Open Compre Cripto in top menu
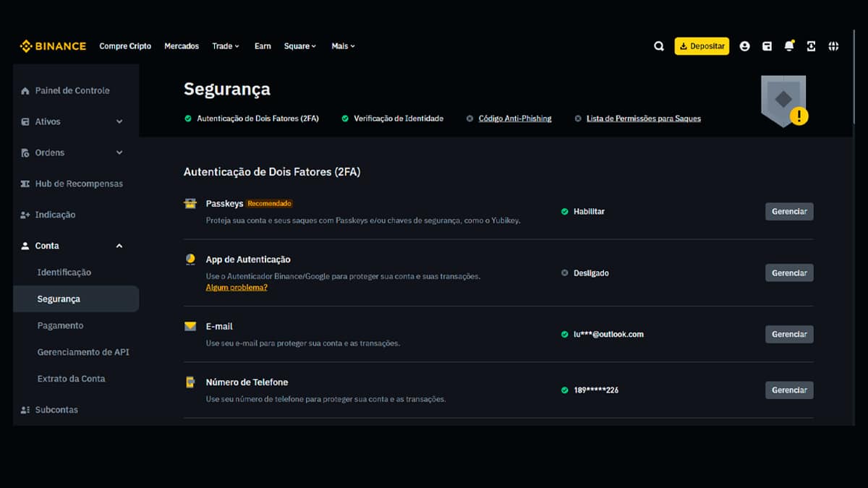 point(125,46)
